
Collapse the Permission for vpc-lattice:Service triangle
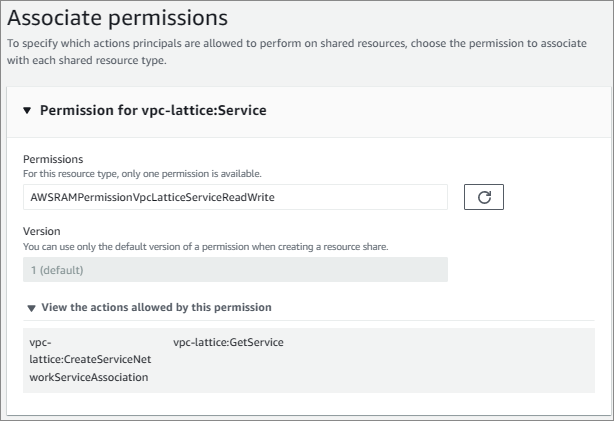pyautogui.click(x=27, y=111)
